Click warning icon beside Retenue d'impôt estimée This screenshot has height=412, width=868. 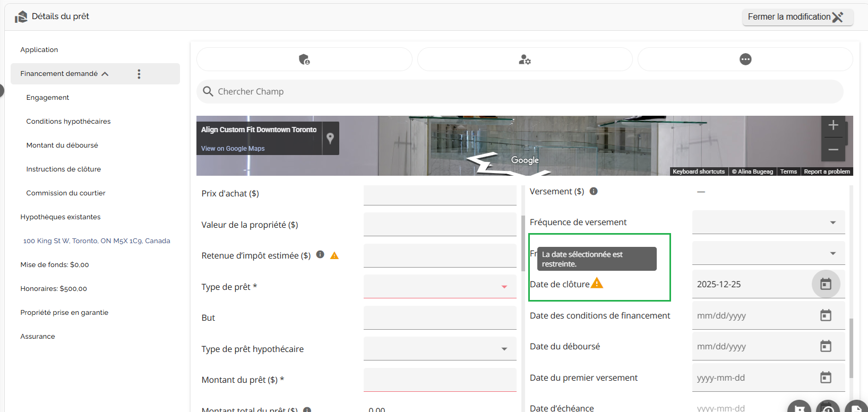point(334,255)
